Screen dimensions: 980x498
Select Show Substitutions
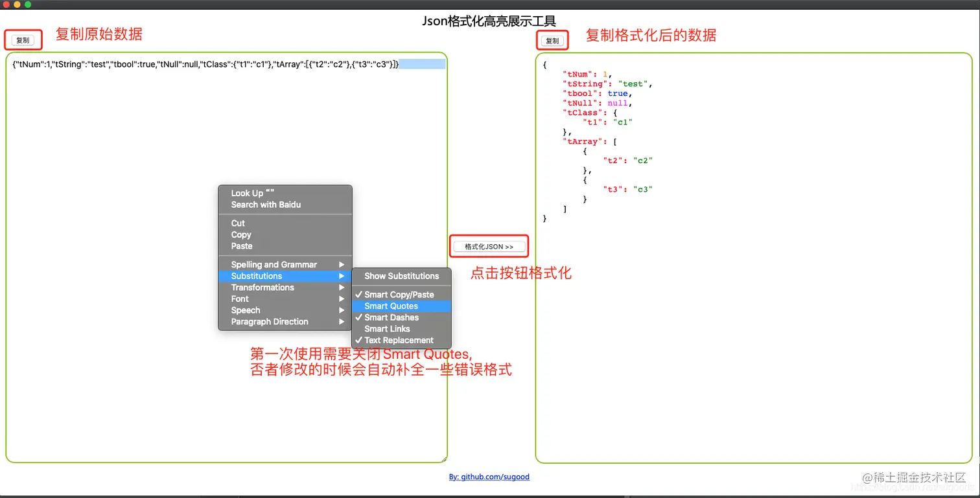pos(401,276)
